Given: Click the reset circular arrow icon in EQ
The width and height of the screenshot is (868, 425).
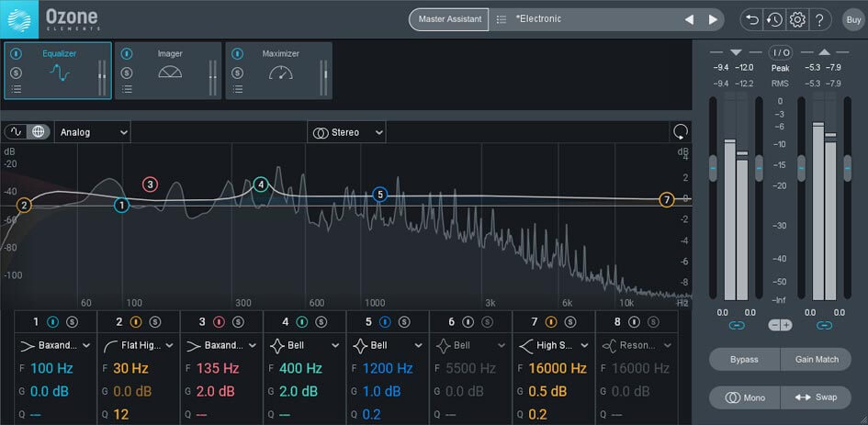Looking at the screenshot, I should pyautogui.click(x=681, y=131).
